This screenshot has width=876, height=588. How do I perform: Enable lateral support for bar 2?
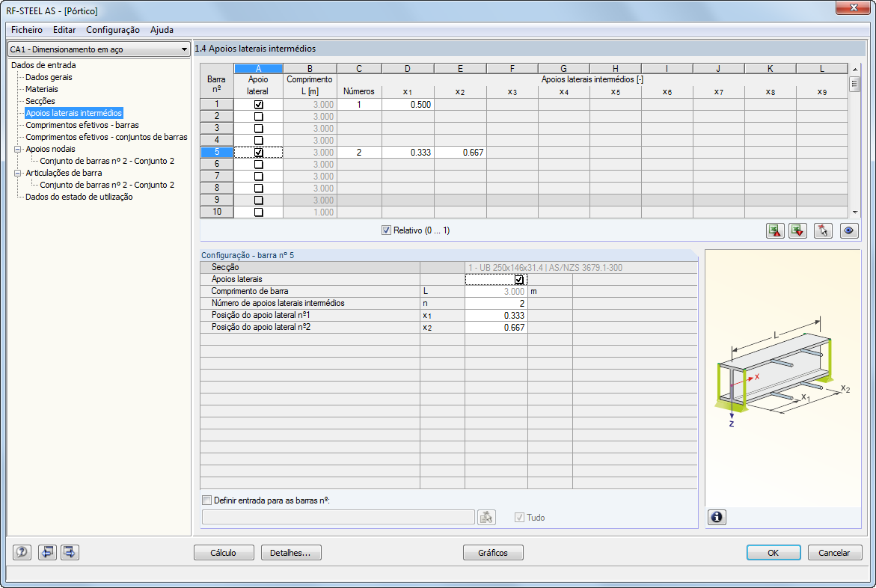click(x=258, y=117)
